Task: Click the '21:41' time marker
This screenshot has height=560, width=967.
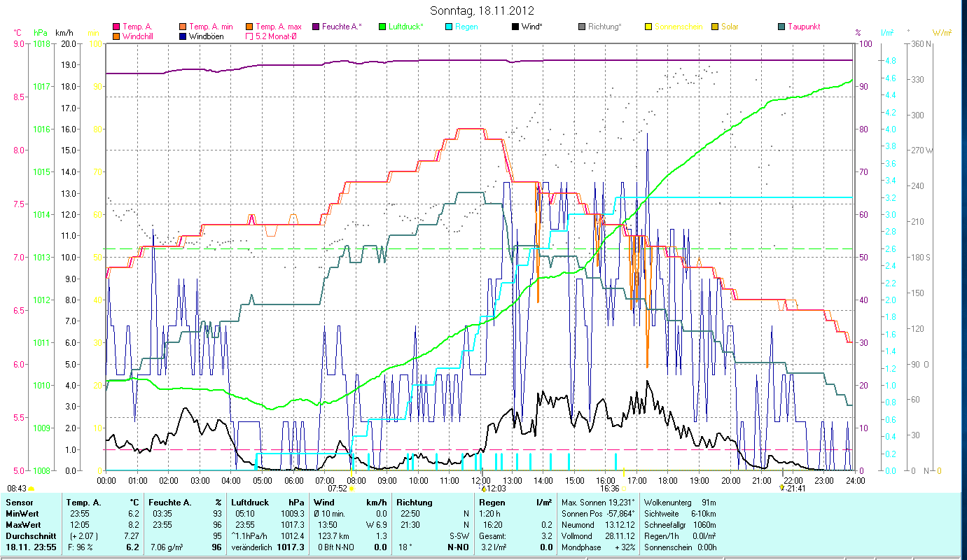Action: tap(795, 489)
